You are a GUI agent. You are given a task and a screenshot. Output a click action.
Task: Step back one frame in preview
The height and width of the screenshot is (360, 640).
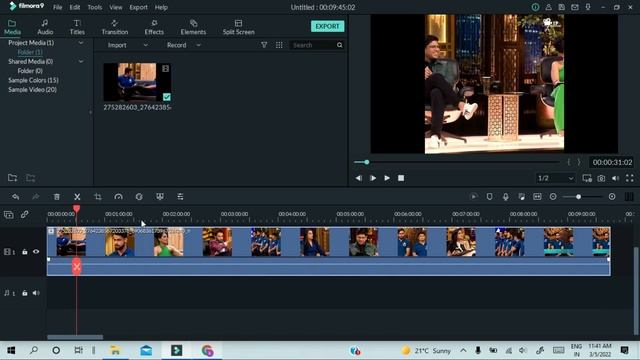pos(358,178)
